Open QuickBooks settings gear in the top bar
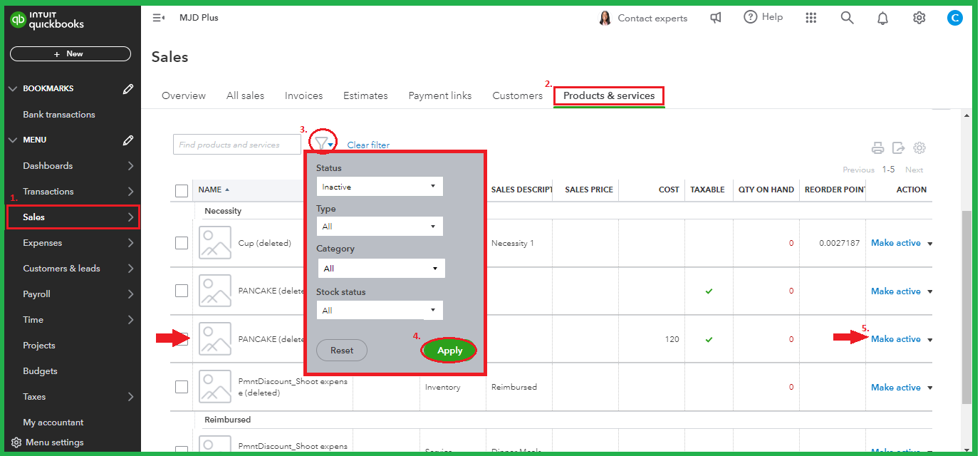The height and width of the screenshot is (456, 980). tap(919, 17)
